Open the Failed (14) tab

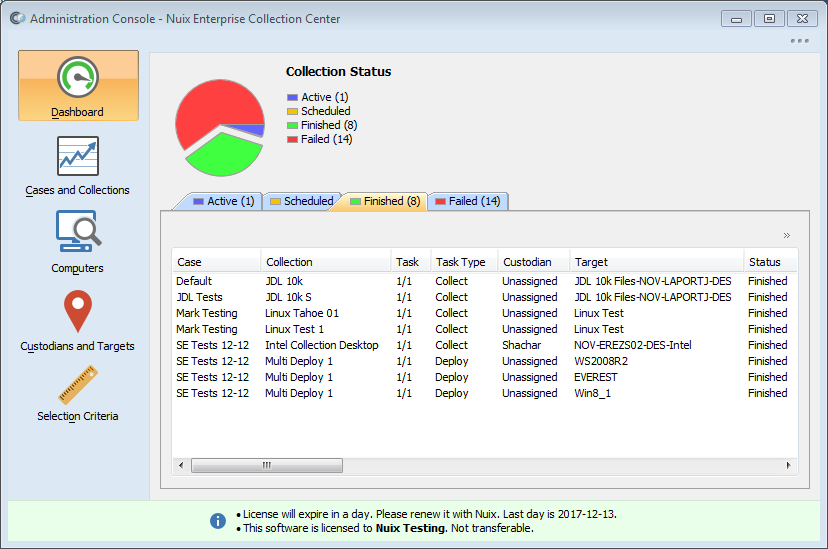pyautogui.click(x=467, y=201)
